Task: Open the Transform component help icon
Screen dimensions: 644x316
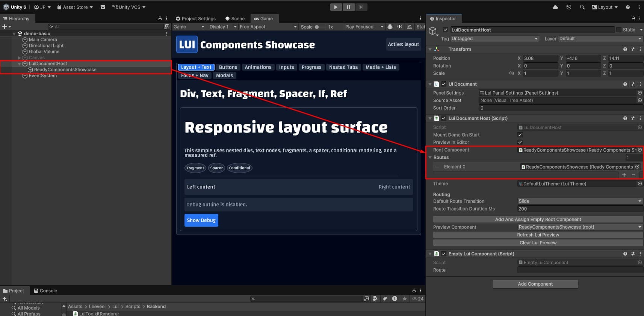Action: coord(625,49)
